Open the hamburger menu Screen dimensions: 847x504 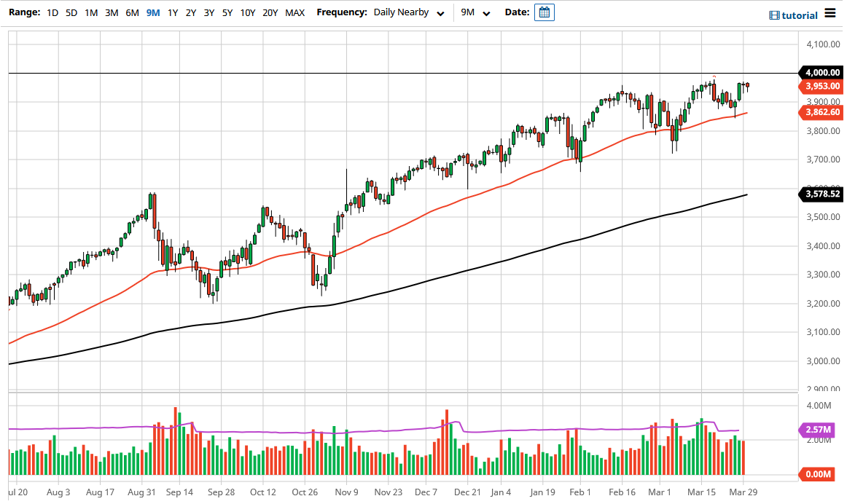coord(831,13)
